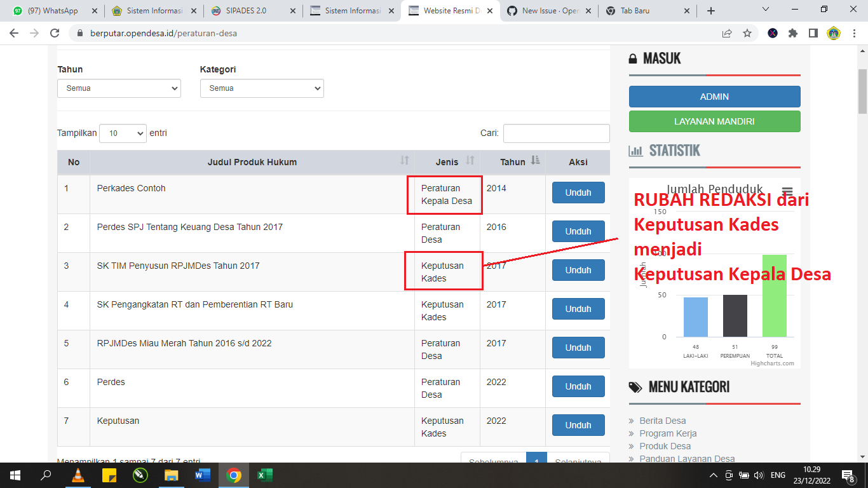This screenshot has width=868, height=488.
Task: Click the lock icon beside MASUK heading
Action: pyautogui.click(x=634, y=57)
